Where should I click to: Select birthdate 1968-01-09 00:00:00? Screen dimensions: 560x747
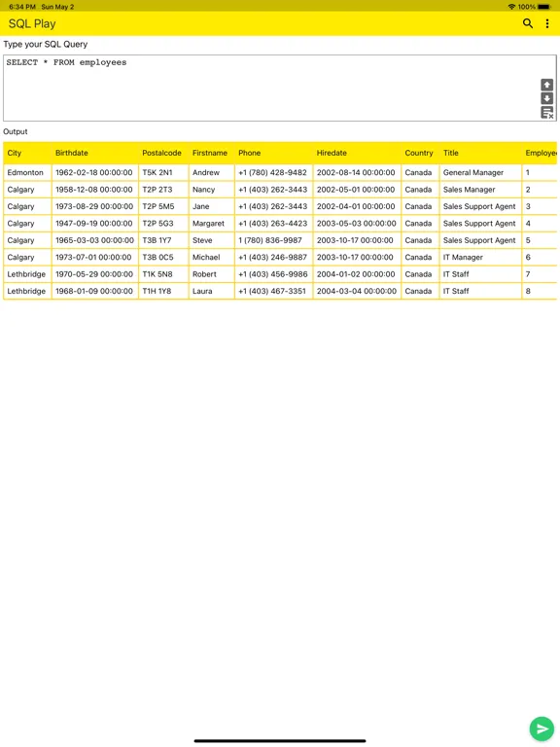(94, 291)
